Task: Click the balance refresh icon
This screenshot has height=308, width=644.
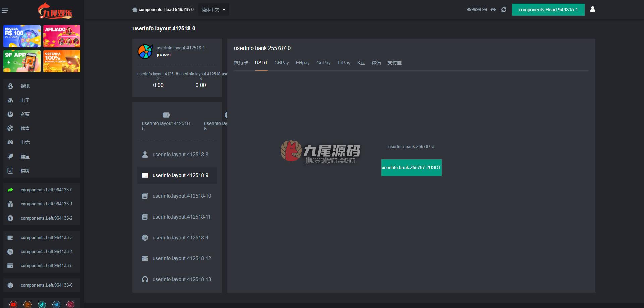Action: (x=504, y=10)
